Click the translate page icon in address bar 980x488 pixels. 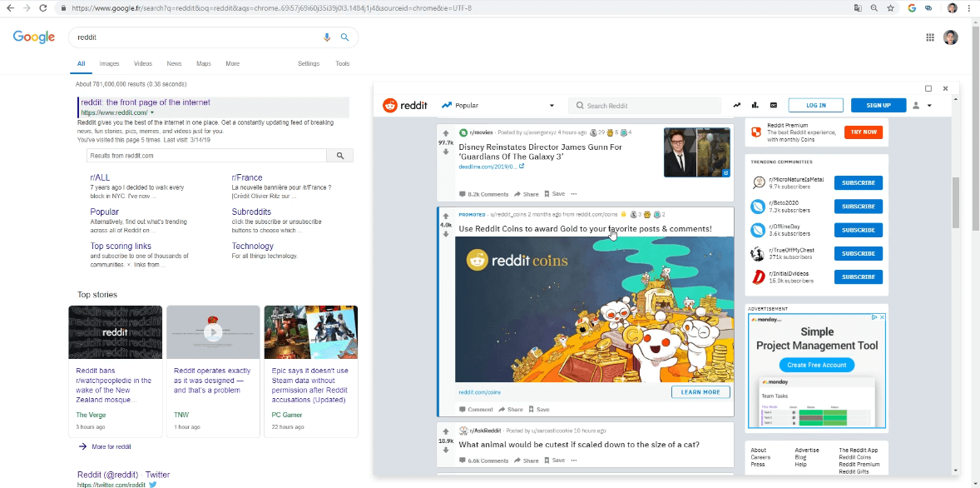[859, 8]
